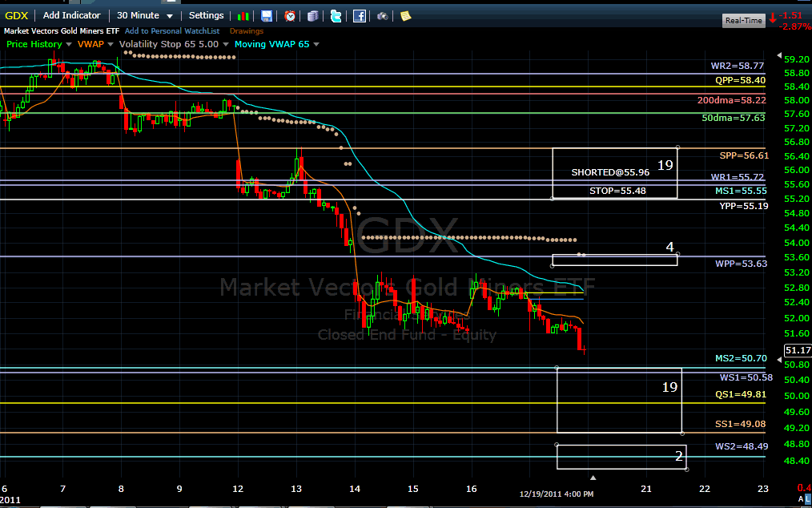
Task: Share the chart via Facebook icon
Action: pyautogui.click(x=360, y=16)
